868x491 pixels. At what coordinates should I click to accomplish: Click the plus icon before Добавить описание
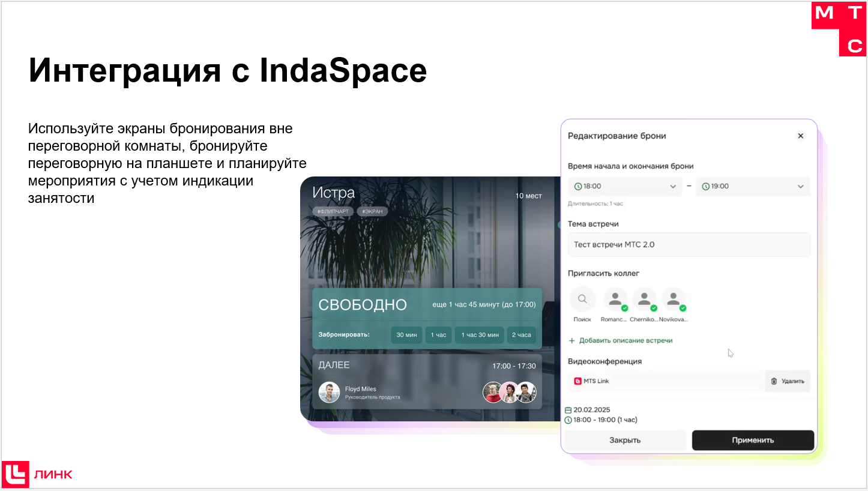572,340
